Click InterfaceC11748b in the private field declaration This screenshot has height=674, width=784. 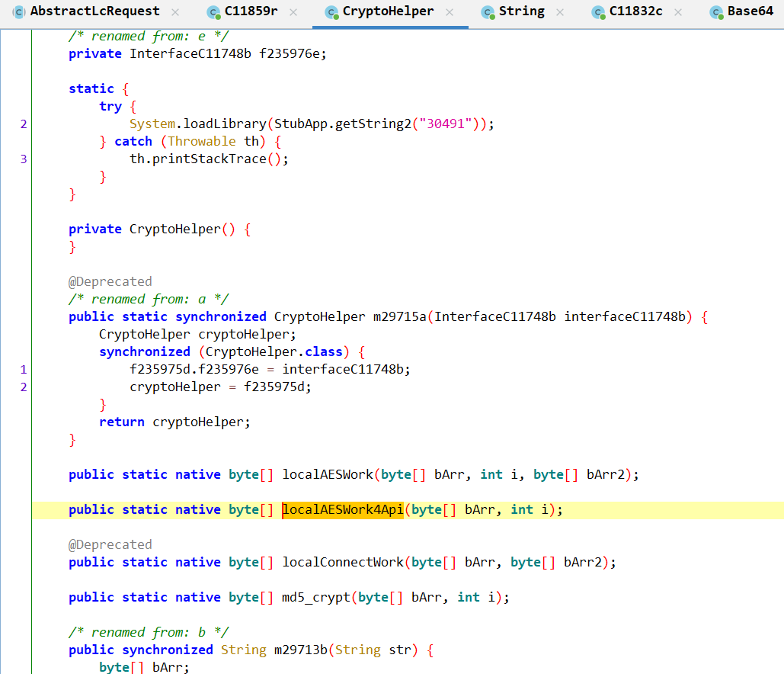[x=190, y=53]
